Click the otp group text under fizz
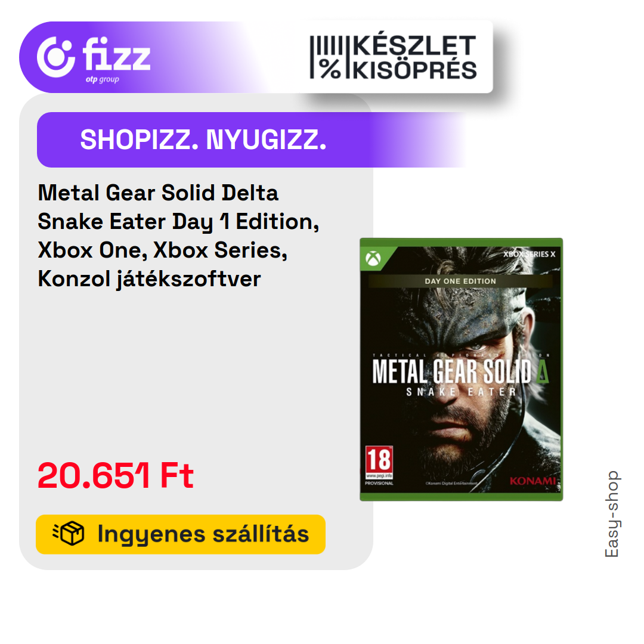The width and height of the screenshot is (644, 644). pyautogui.click(x=103, y=79)
